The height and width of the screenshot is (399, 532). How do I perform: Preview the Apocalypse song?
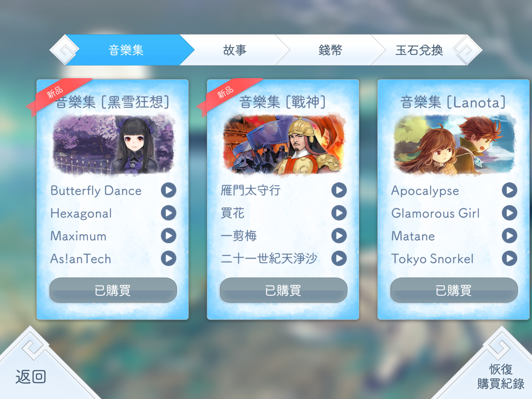pos(509,190)
